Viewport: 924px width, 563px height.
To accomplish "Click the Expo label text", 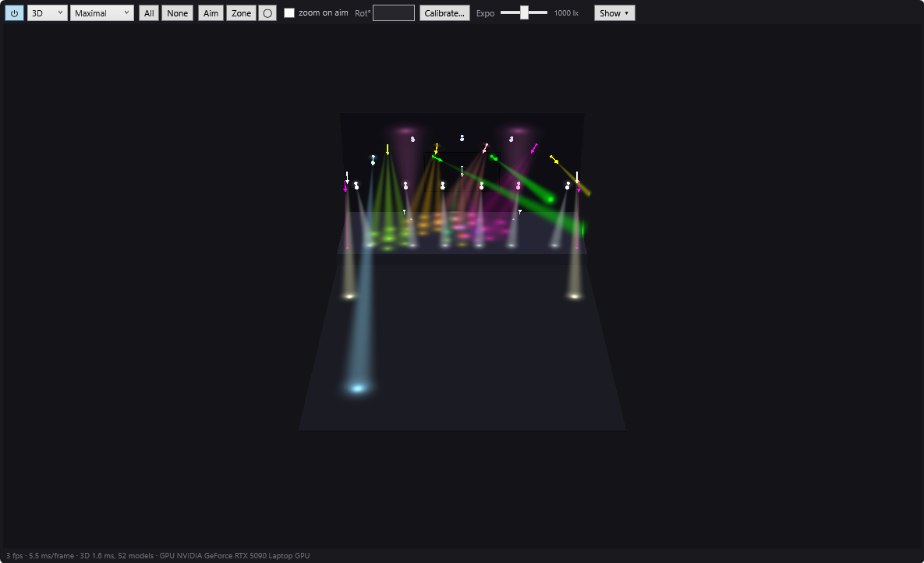I will (486, 13).
